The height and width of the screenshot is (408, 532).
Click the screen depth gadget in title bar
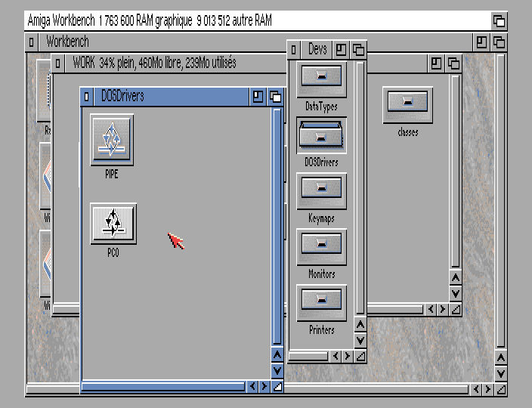499,21
